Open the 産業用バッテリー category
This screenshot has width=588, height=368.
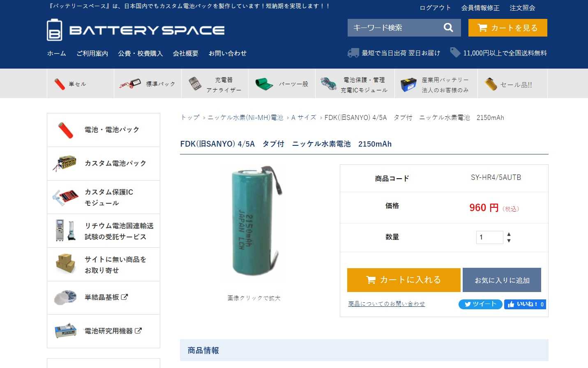point(436,84)
